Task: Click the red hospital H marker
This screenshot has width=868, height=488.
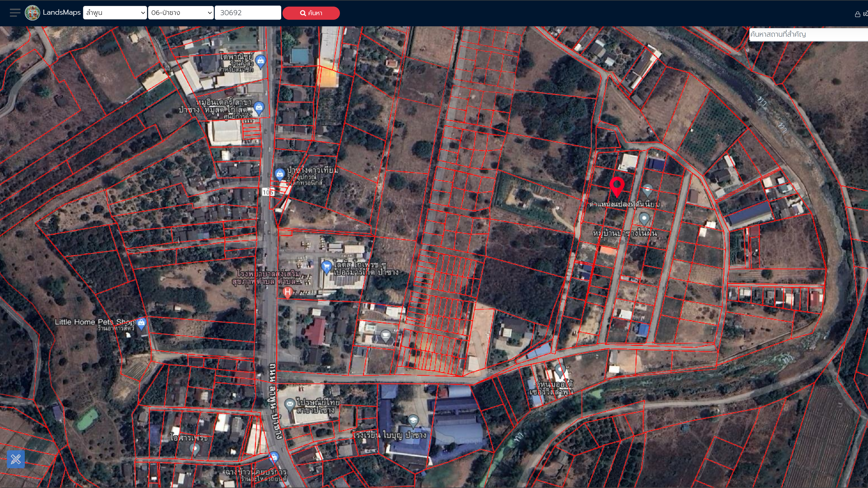Action: click(x=287, y=292)
